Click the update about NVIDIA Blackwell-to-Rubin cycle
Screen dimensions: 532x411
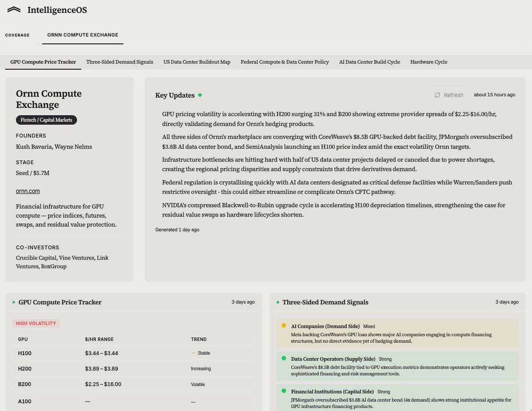[x=333, y=210]
